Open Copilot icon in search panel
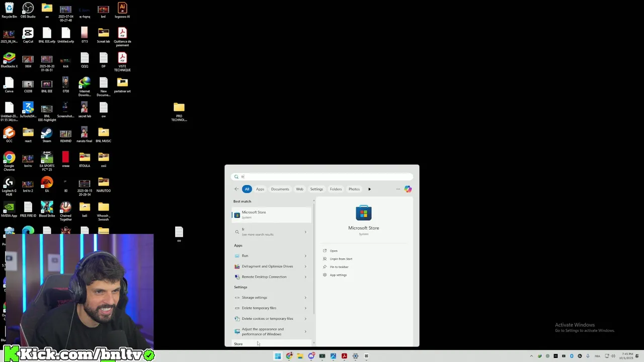 pos(408,189)
